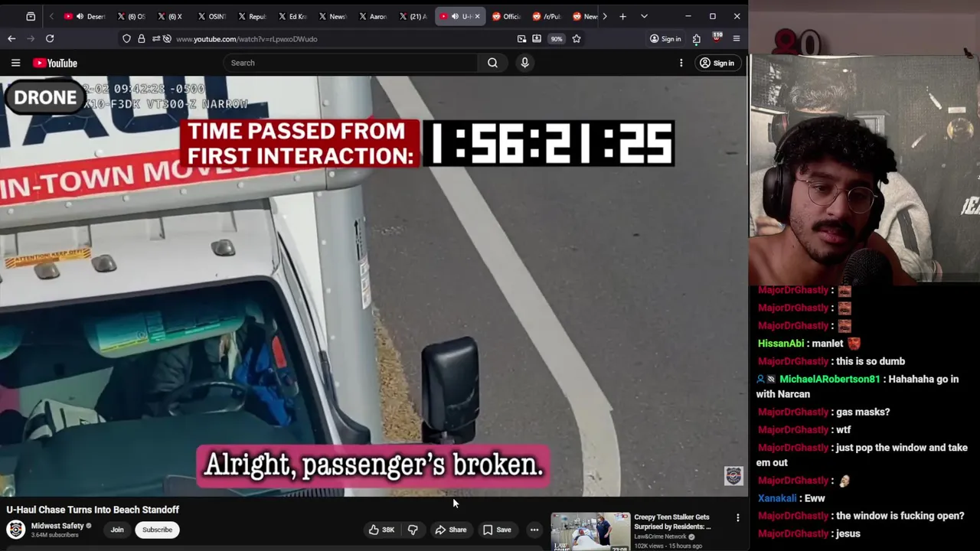This screenshot has height=551, width=980.
Task: Click the YouTube search magnifier button
Action: click(x=492, y=63)
